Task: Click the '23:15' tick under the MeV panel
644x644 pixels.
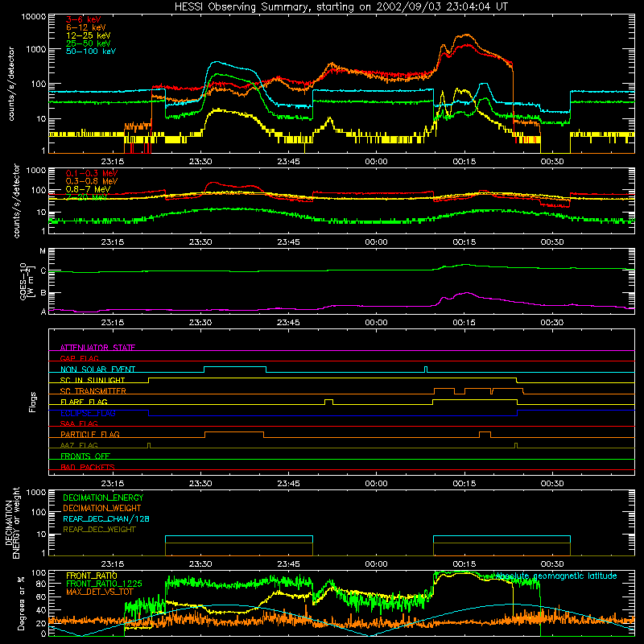Action: click(x=113, y=242)
